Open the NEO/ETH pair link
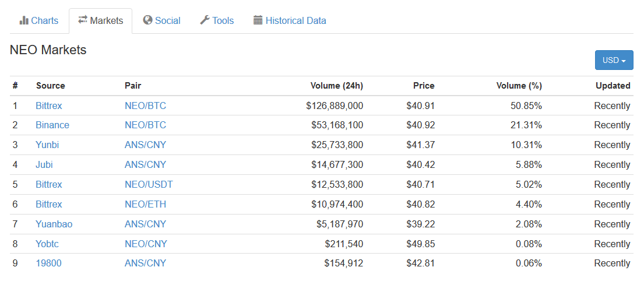This screenshot has height=281, width=644. click(145, 204)
